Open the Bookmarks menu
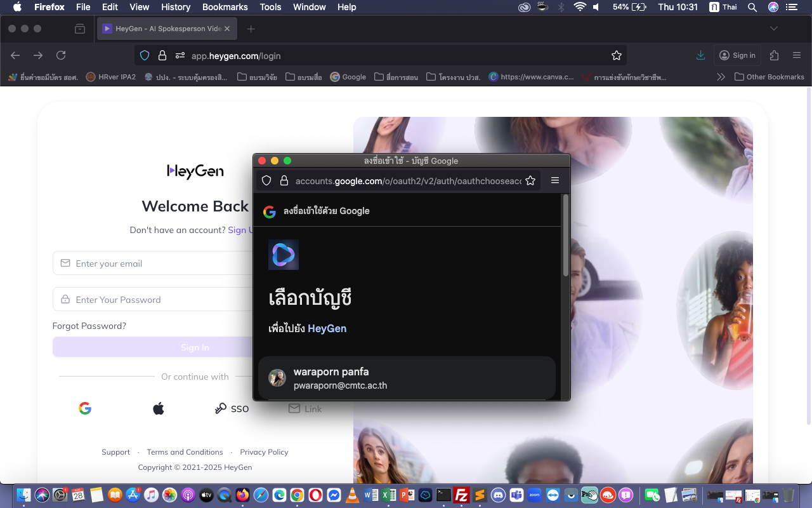Image resolution: width=812 pixels, height=508 pixels. pyautogui.click(x=225, y=7)
